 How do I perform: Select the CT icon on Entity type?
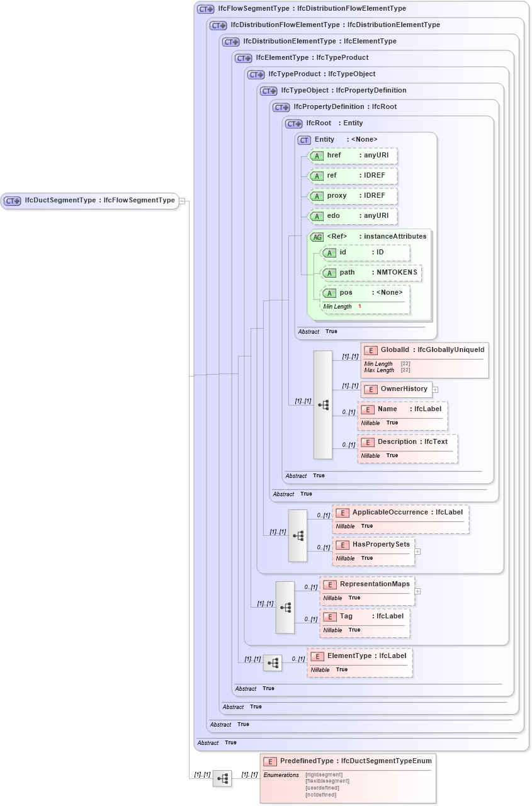tap(303, 139)
